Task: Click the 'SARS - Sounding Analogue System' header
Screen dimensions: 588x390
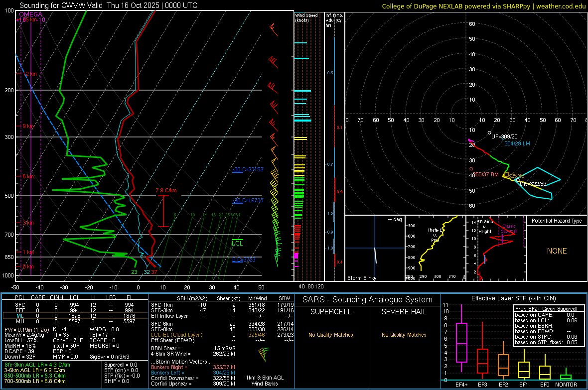Action: (367, 300)
